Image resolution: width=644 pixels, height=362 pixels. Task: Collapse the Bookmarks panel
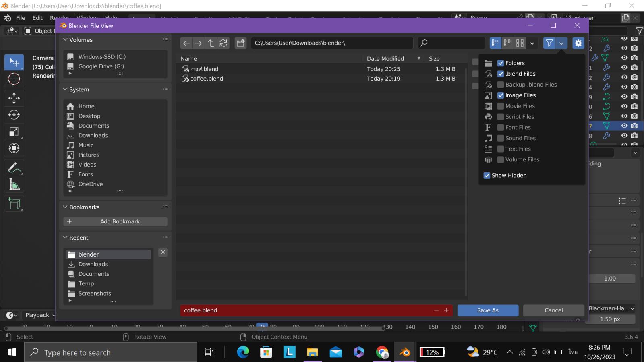pos(65,207)
